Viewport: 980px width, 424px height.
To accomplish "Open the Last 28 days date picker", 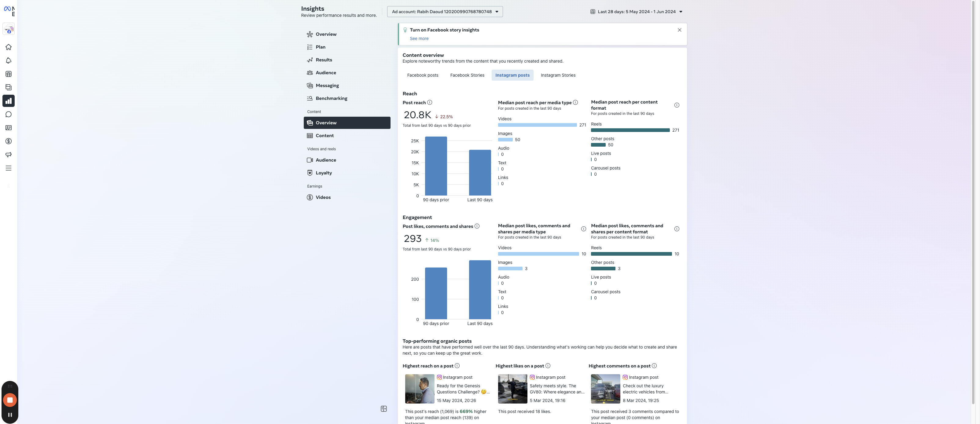I will pos(636,12).
